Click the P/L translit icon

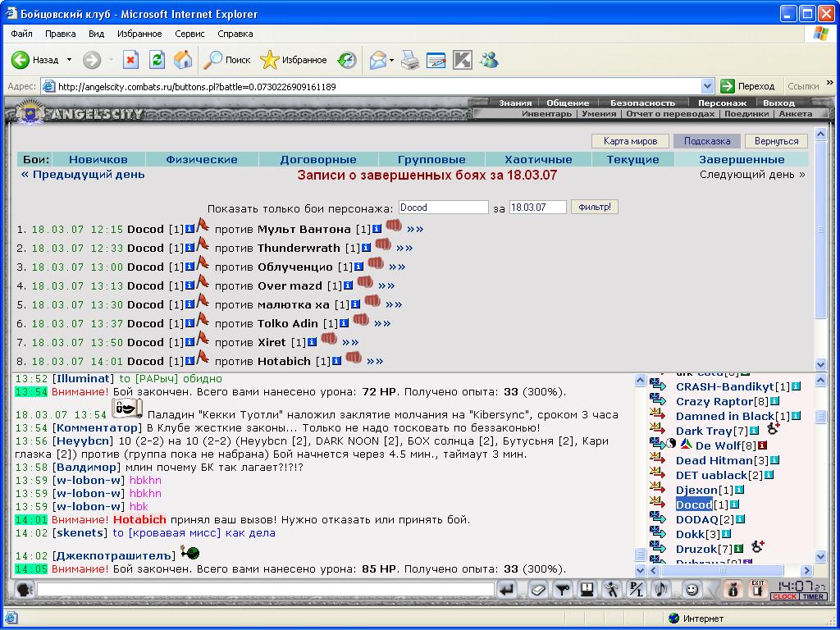click(636, 590)
